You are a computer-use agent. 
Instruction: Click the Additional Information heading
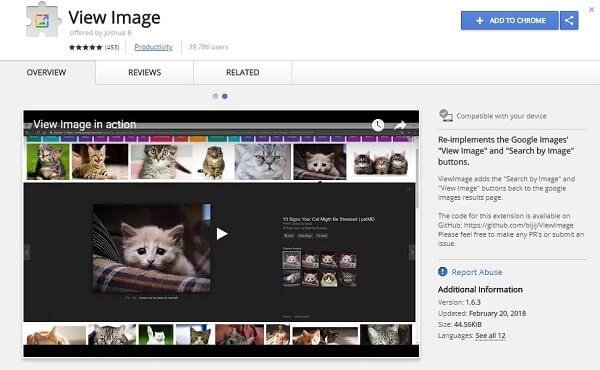click(480, 290)
